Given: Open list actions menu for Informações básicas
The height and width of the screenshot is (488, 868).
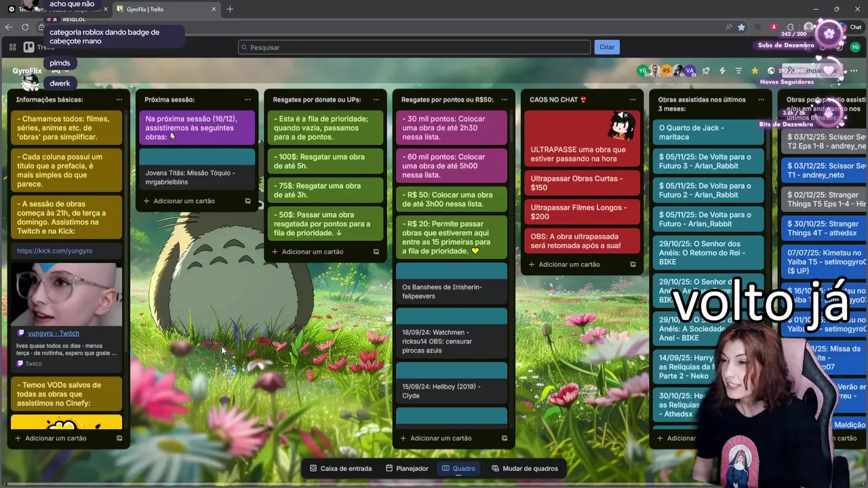Looking at the screenshot, I should pyautogui.click(x=119, y=100).
